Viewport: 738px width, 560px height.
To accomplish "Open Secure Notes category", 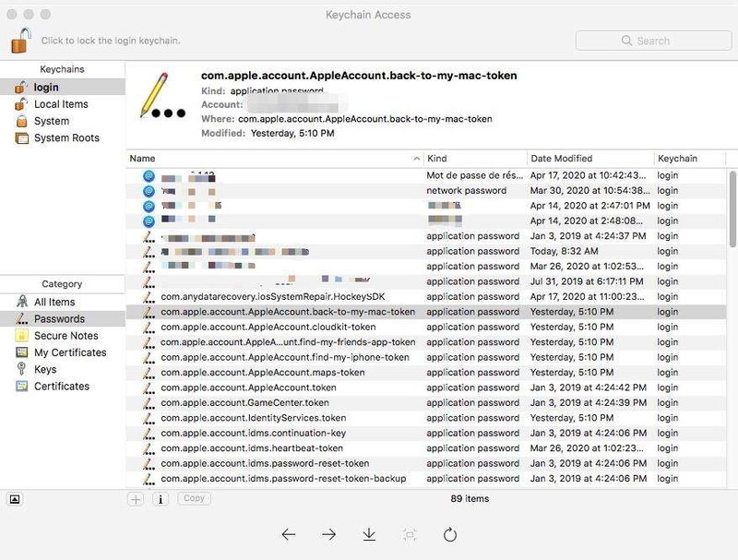I will pyautogui.click(x=63, y=336).
